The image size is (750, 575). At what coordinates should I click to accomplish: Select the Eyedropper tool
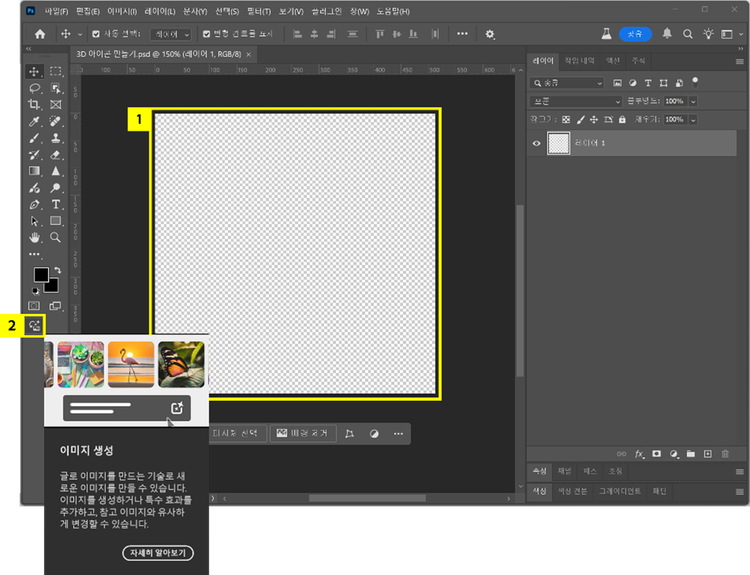click(34, 121)
